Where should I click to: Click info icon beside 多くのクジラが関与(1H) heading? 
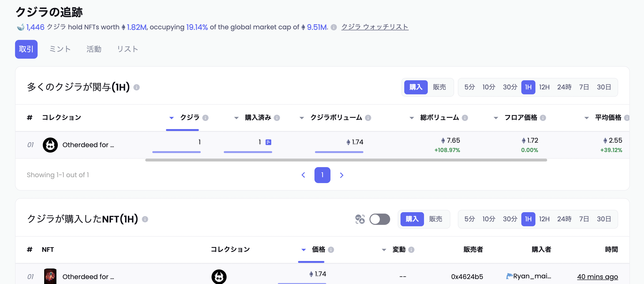(x=137, y=87)
